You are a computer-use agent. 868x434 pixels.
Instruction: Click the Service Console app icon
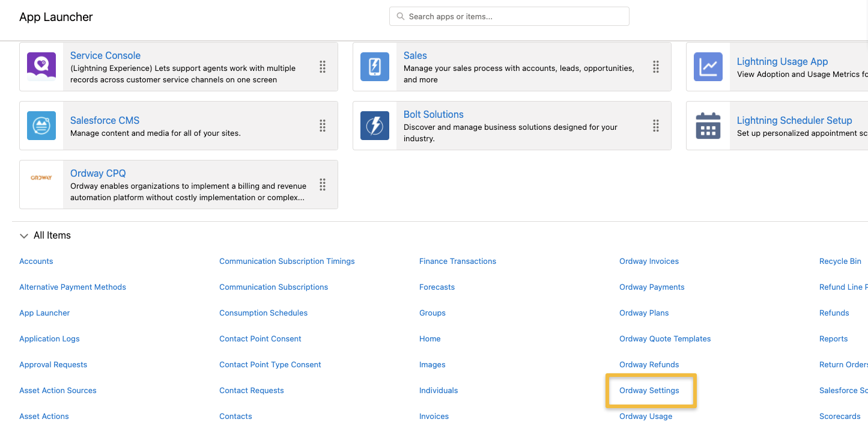(41, 67)
